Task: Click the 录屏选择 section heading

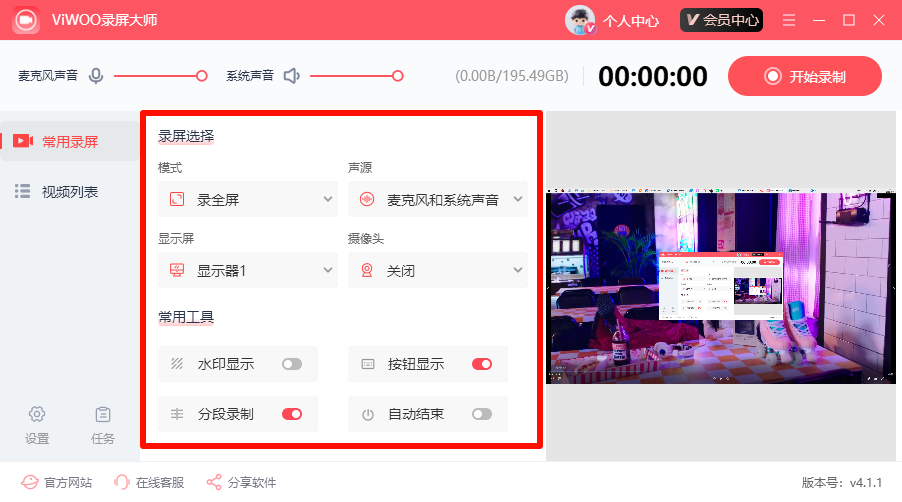Action: 186,136
